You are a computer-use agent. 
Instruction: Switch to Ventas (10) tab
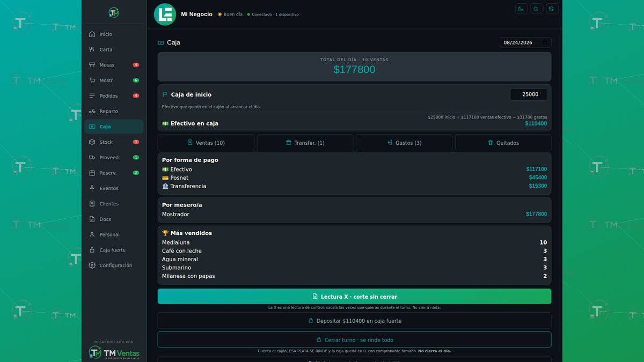click(206, 143)
